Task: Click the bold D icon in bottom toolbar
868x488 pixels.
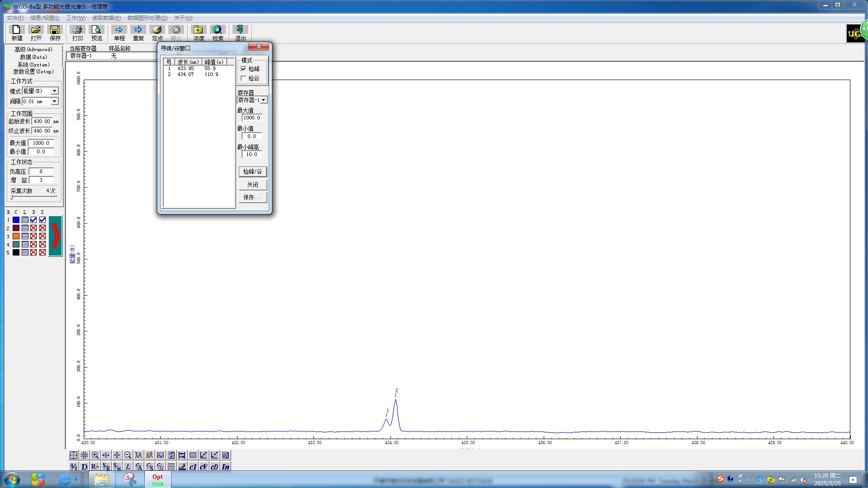Action: click(x=84, y=466)
